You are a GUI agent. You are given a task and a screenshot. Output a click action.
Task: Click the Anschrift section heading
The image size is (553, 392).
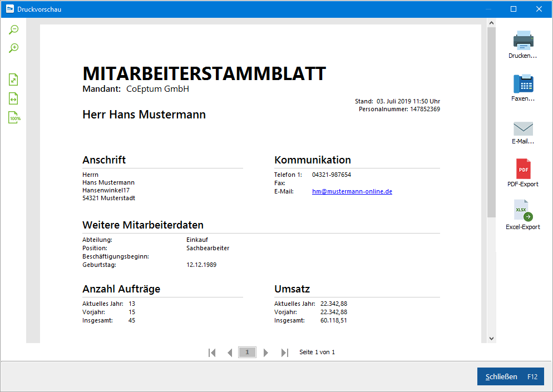[x=104, y=160]
